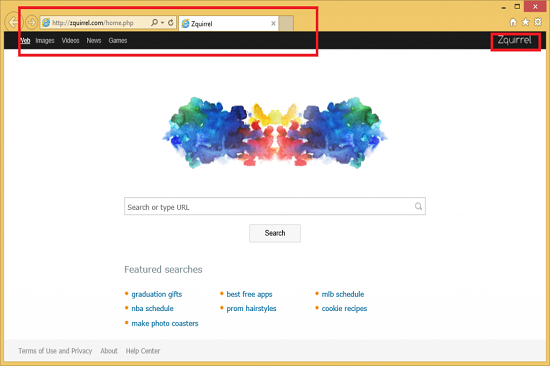Refresh the page with the reload icon
550x366 pixels.
point(170,22)
